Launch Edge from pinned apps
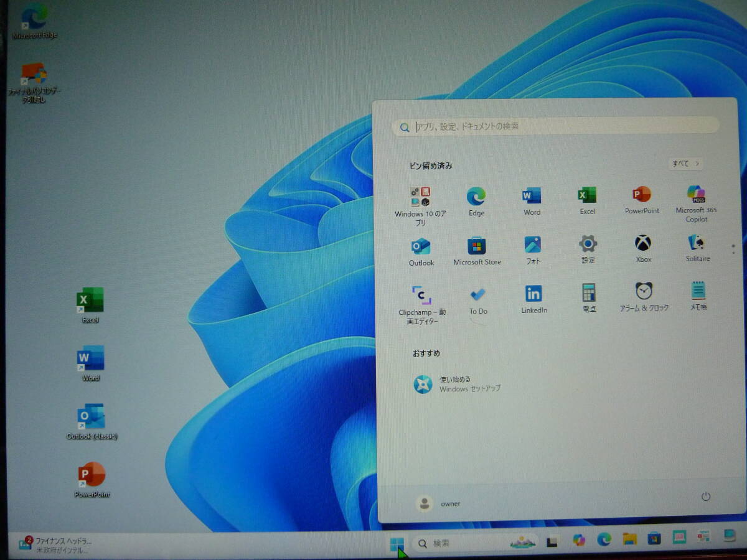 [476, 202]
